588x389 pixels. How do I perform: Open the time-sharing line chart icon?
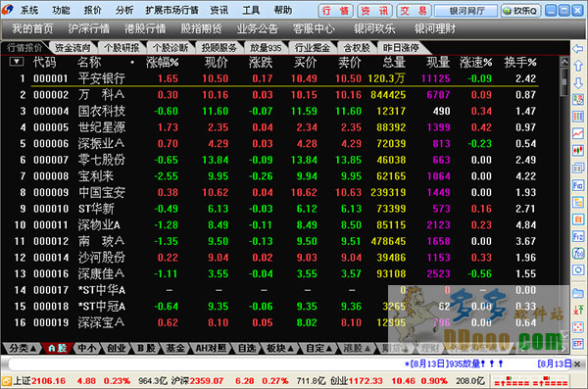click(x=578, y=133)
